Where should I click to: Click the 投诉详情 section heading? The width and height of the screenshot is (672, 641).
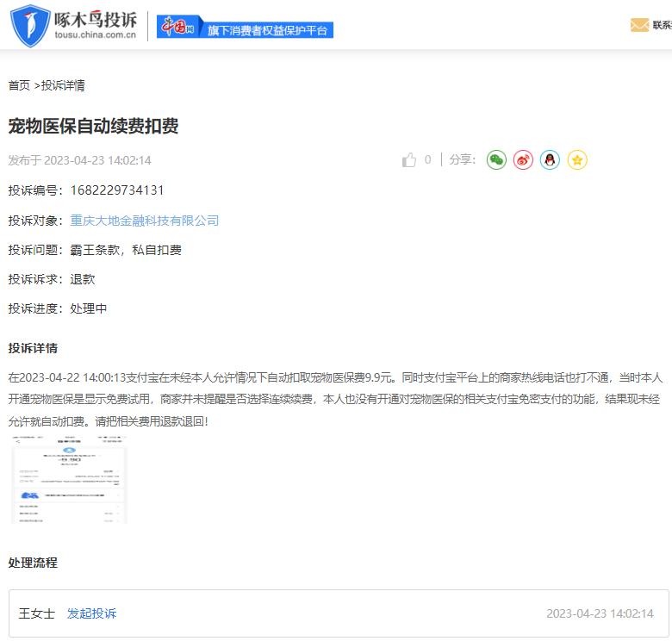coord(33,348)
